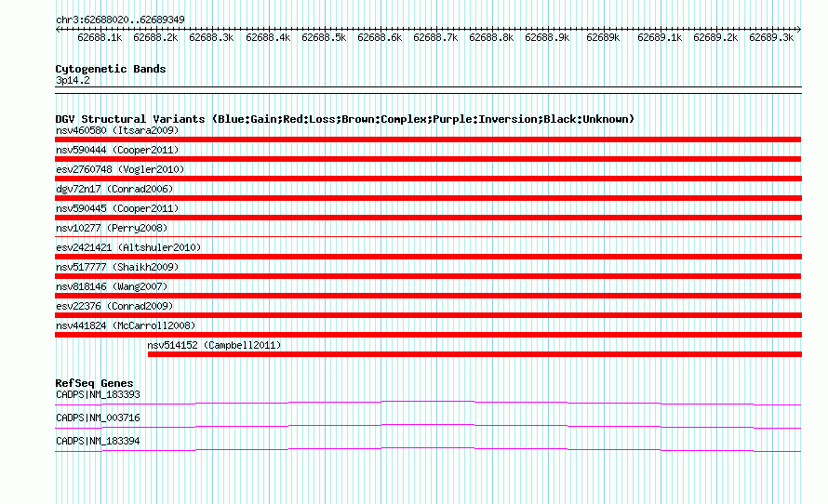Click the red bar for nsv517777

coord(428,276)
